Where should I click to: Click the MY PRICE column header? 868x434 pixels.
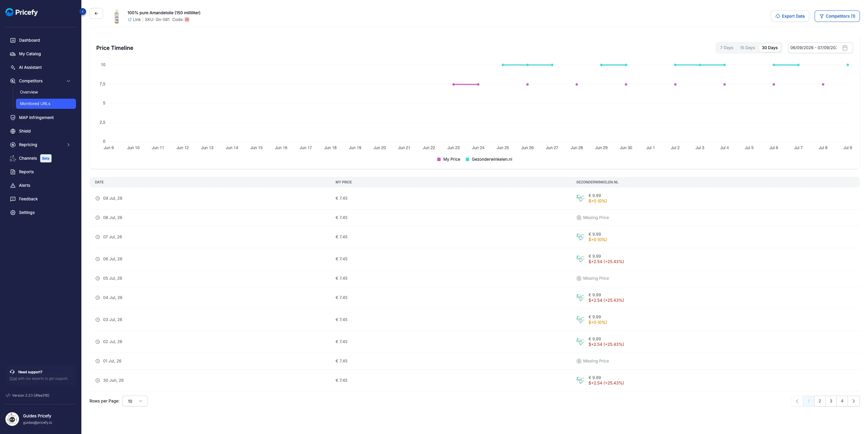tap(343, 182)
